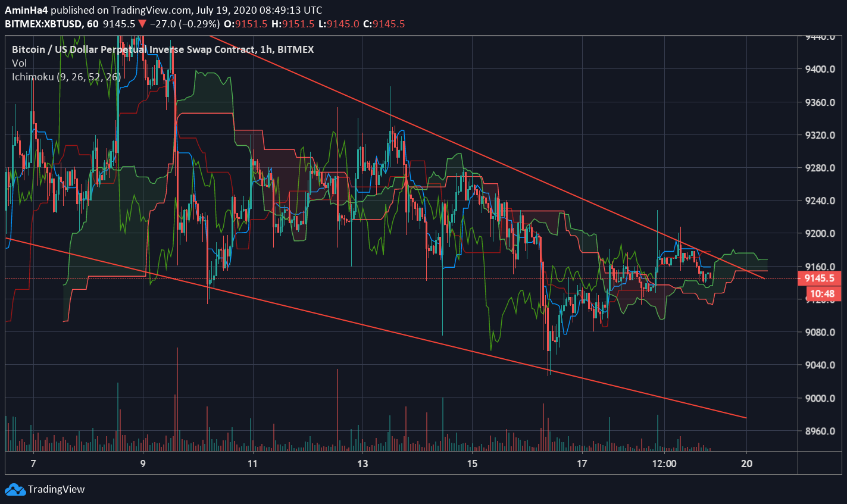Click the 9040.0 price axis label
This screenshot has height=504, width=847.
(x=819, y=365)
